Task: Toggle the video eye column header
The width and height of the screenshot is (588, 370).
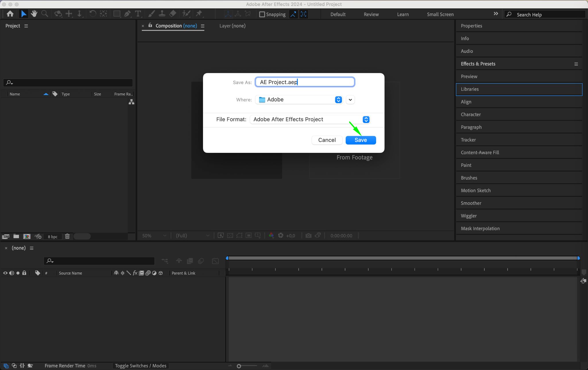Action: coord(5,273)
